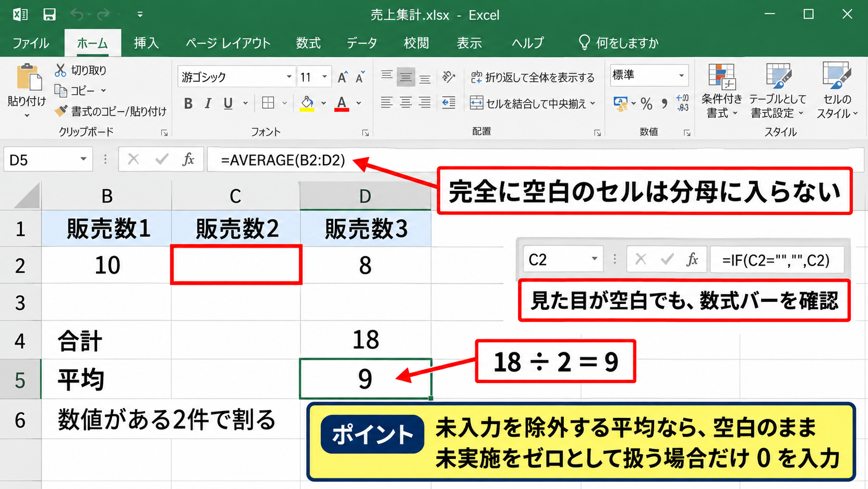The height and width of the screenshot is (489, 868).
Task: Toggle middle vertical alignment
Action: tap(405, 77)
